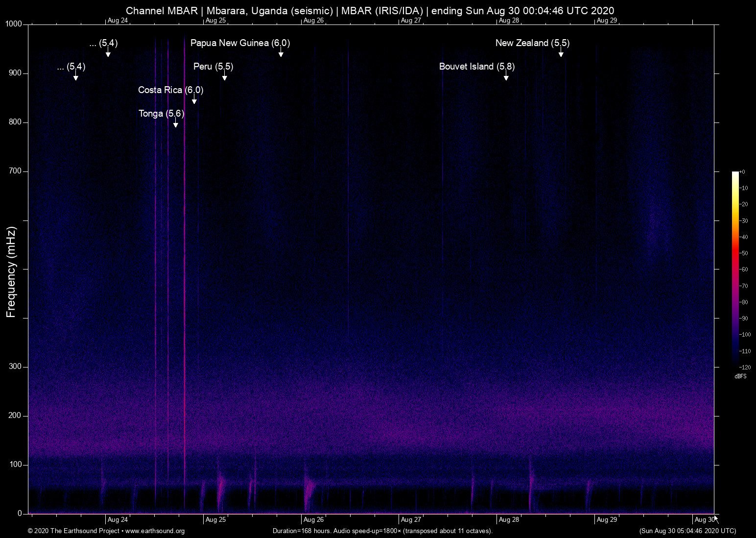Screen dimensions: 756x538
Task: Click the Aug 24 label on bottom axis
Action: tap(118, 519)
